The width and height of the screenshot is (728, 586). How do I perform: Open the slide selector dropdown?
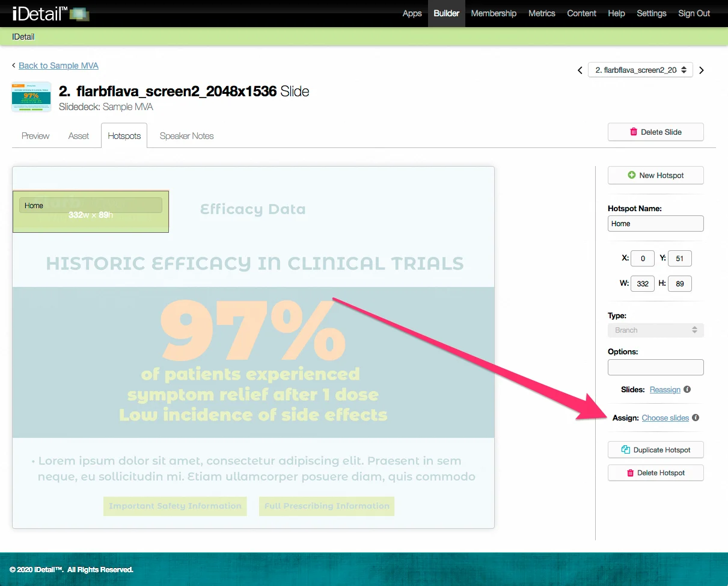click(640, 70)
